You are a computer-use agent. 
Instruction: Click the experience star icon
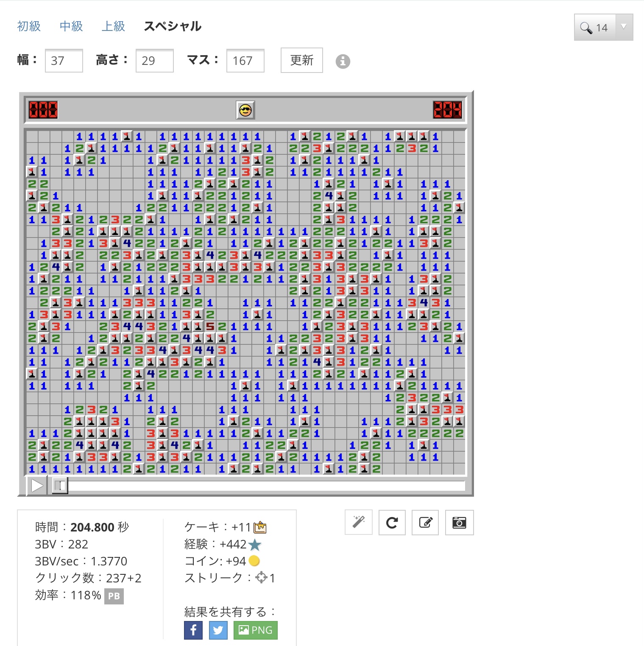pyautogui.click(x=255, y=544)
